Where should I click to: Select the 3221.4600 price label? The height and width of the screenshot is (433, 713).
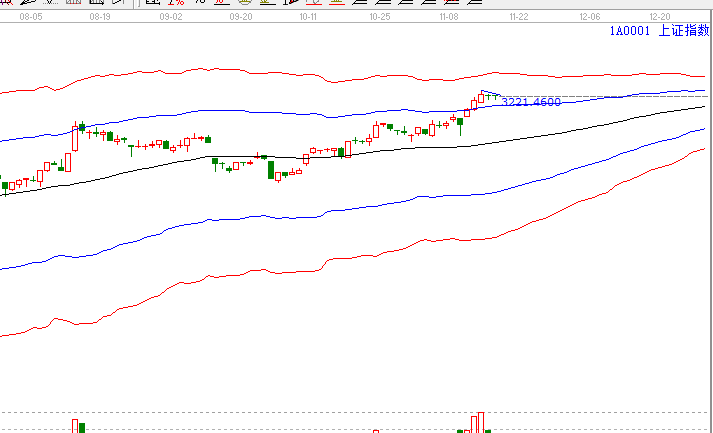(530, 103)
